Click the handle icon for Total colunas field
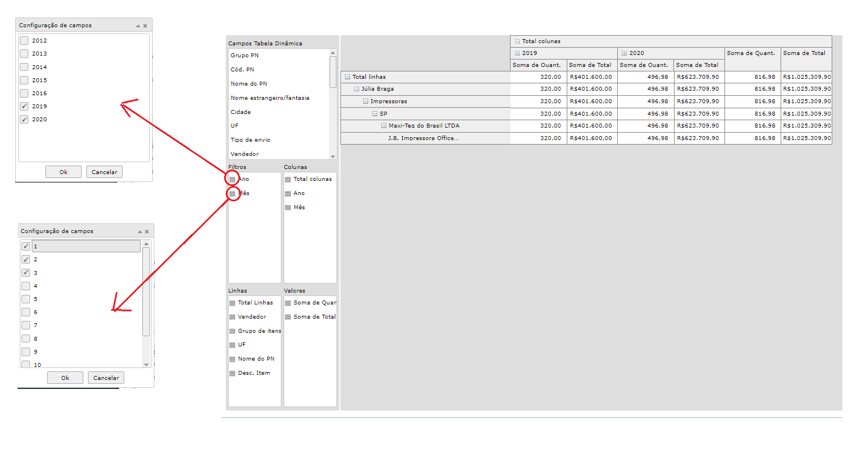Image resolution: width=868 pixels, height=457 pixels. click(x=288, y=179)
